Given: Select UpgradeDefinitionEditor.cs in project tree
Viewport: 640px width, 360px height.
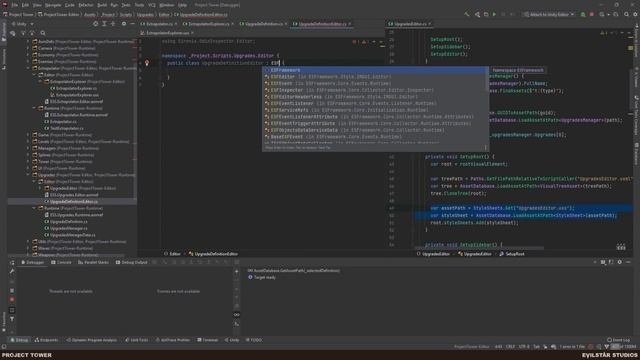Looking at the screenshot, I should pyautogui.click(x=73, y=202).
